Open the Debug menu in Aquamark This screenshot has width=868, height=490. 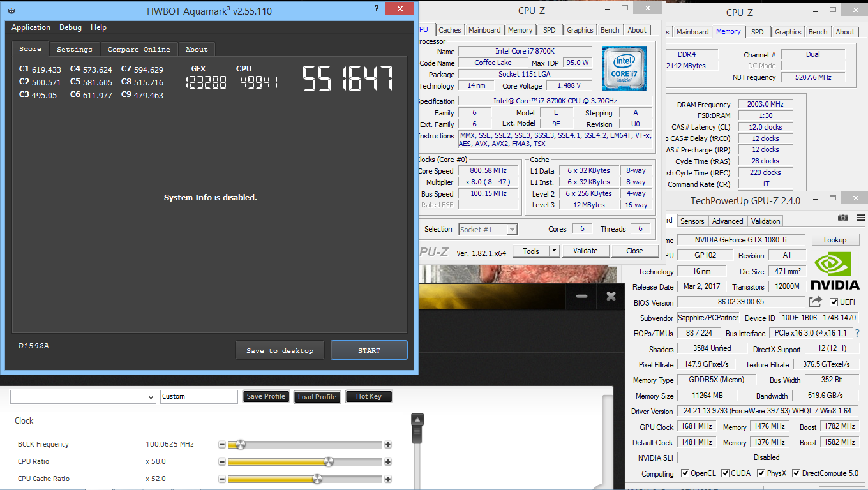pos(70,27)
